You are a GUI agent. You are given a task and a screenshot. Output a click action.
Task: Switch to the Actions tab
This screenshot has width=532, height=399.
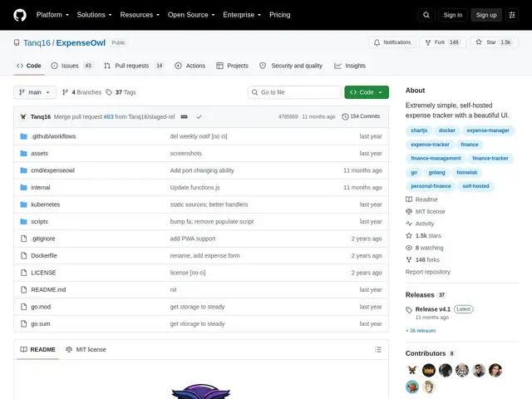(x=190, y=66)
